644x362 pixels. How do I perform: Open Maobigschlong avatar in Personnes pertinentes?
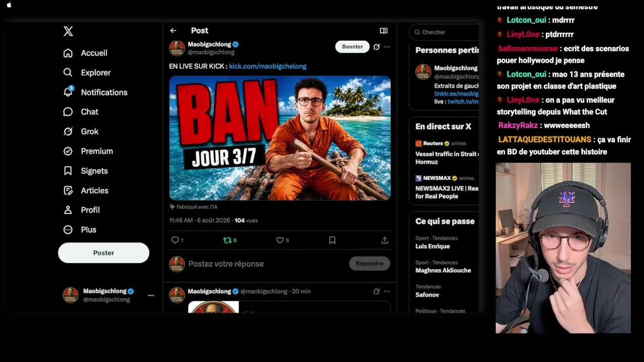423,72
